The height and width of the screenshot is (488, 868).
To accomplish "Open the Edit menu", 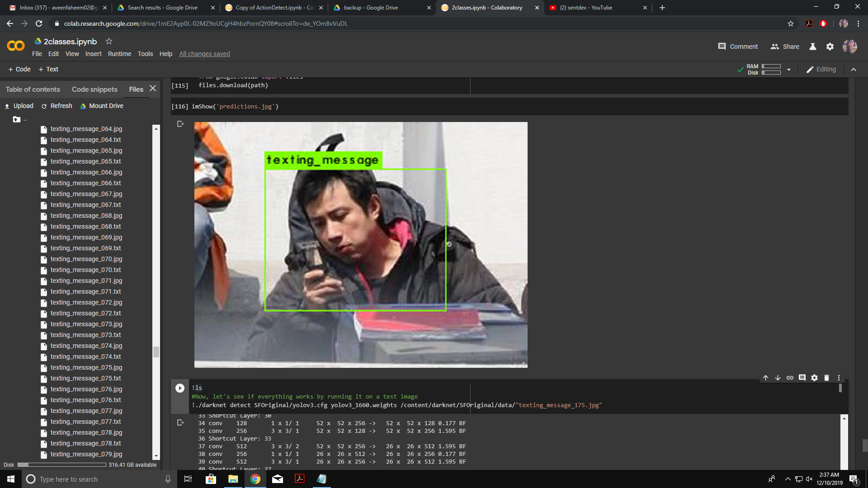I will (x=53, y=54).
